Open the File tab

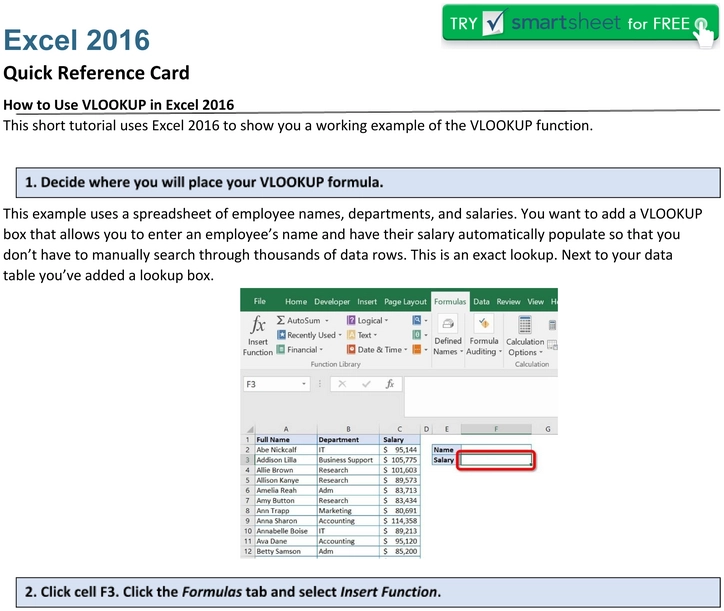pos(259,301)
